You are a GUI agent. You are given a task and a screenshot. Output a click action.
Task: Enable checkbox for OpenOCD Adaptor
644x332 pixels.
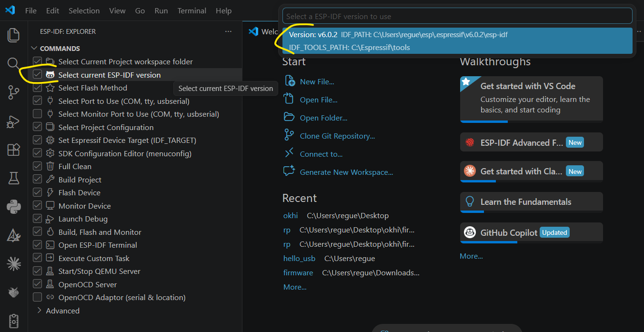37,297
